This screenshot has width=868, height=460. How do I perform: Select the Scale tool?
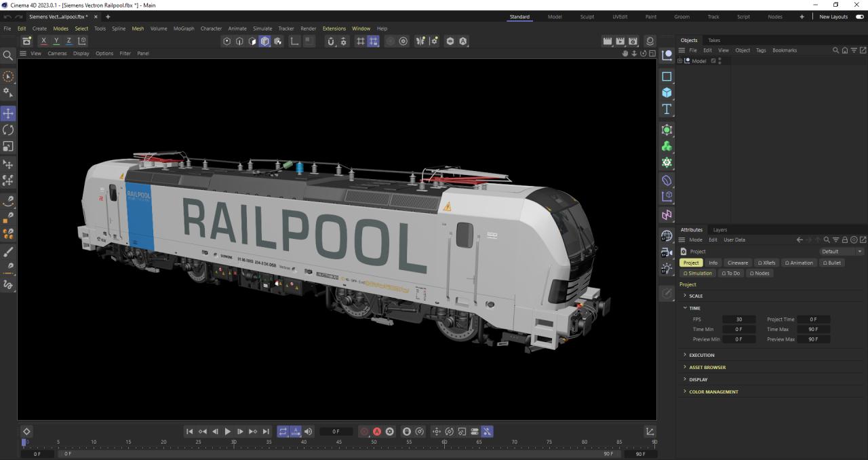8,146
